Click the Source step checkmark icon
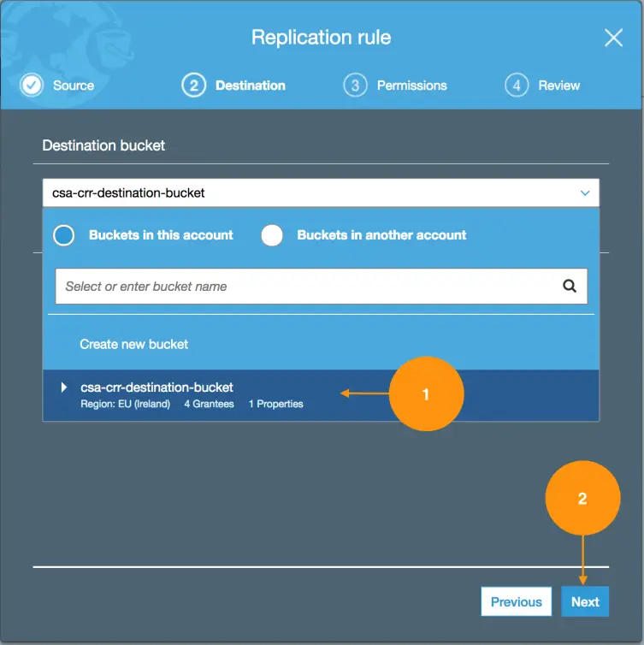 point(32,86)
